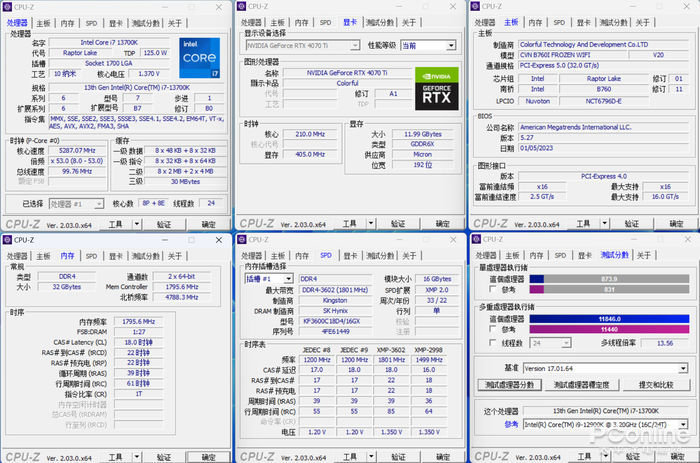The height and width of the screenshot is (463, 700).
Task: Click the single-thread reference bar showing 831
Action: tap(609, 289)
